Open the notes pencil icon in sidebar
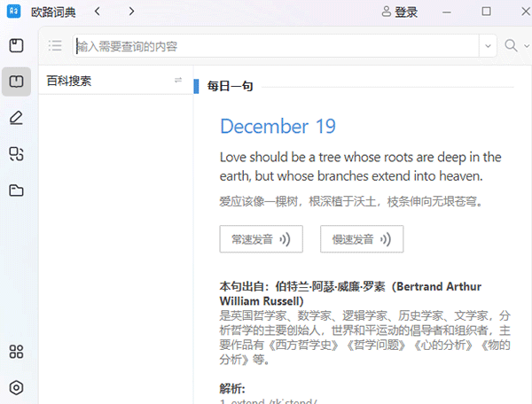 point(16,118)
